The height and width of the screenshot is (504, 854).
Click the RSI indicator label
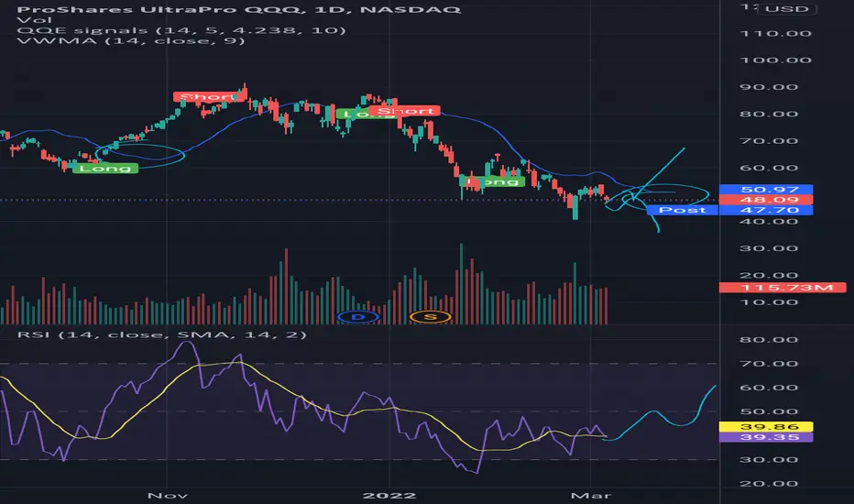point(162,334)
